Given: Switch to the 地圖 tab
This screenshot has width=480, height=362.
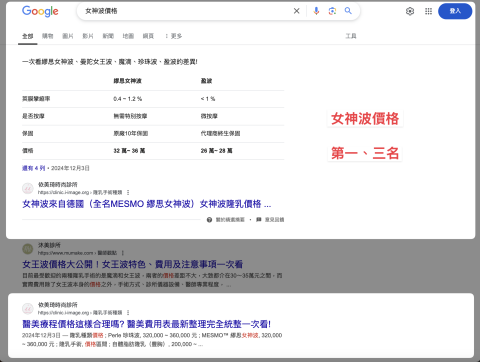Looking at the screenshot, I should pyautogui.click(x=128, y=36).
